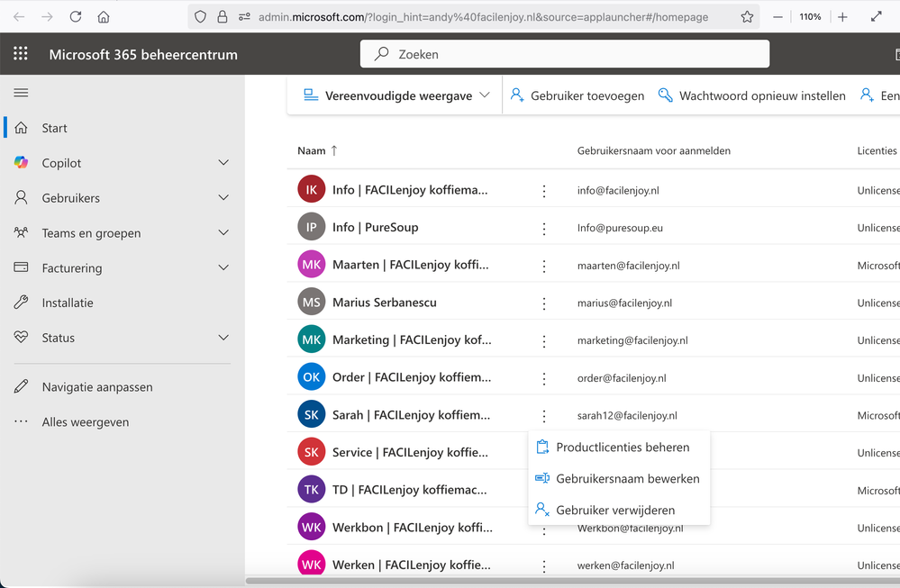The height and width of the screenshot is (588, 900).
Task: Click the IK avatar for Info FACILenjoy
Action: tap(311, 190)
